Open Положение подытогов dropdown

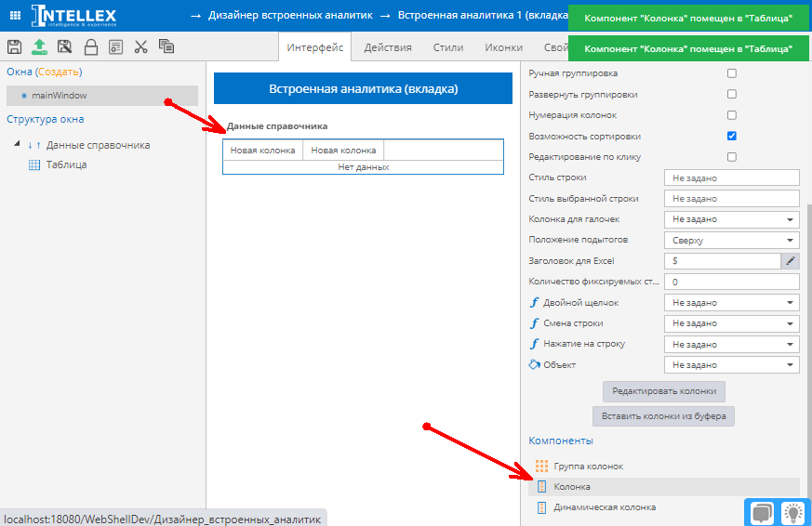732,240
